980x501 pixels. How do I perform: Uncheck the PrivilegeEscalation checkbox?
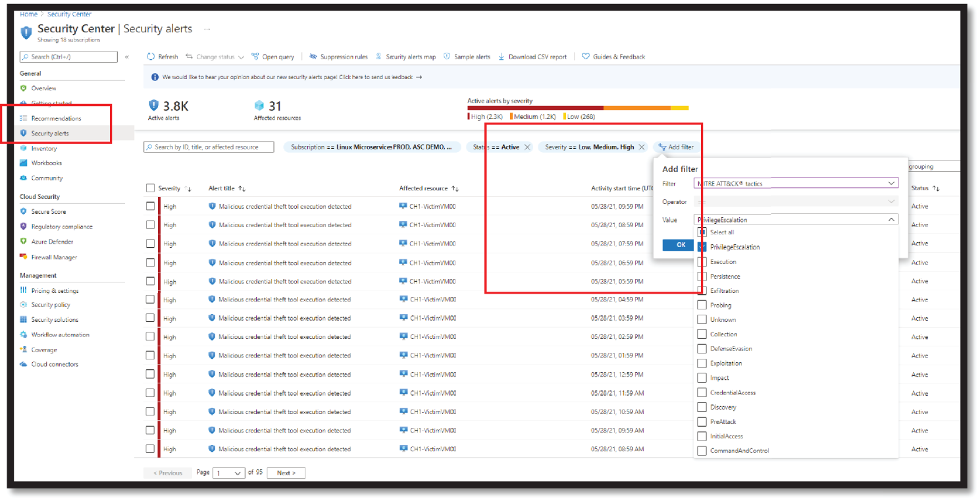[x=702, y=247]
